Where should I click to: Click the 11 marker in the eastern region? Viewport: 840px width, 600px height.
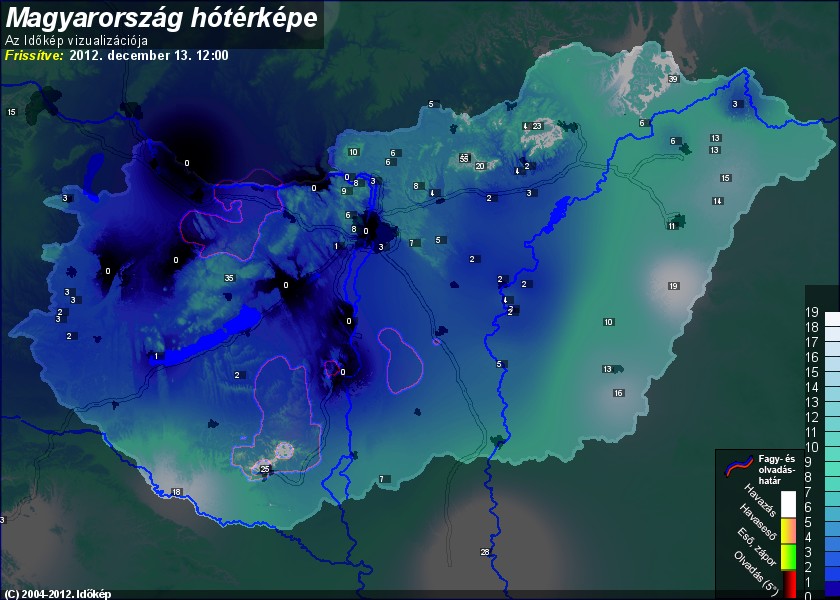(x=671, y=226)
